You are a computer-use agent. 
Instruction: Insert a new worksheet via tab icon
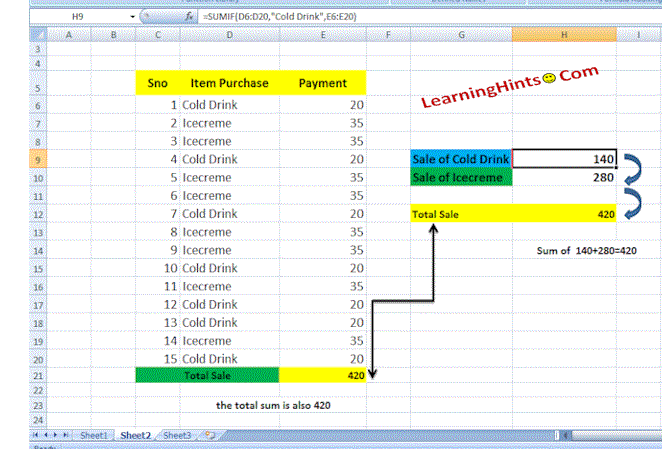[x=210, y=435]
